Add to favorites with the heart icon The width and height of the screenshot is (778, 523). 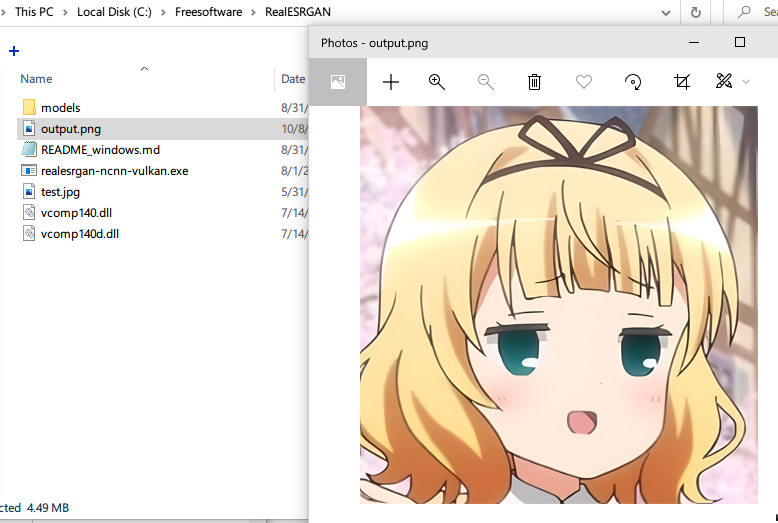coord(584,82)
